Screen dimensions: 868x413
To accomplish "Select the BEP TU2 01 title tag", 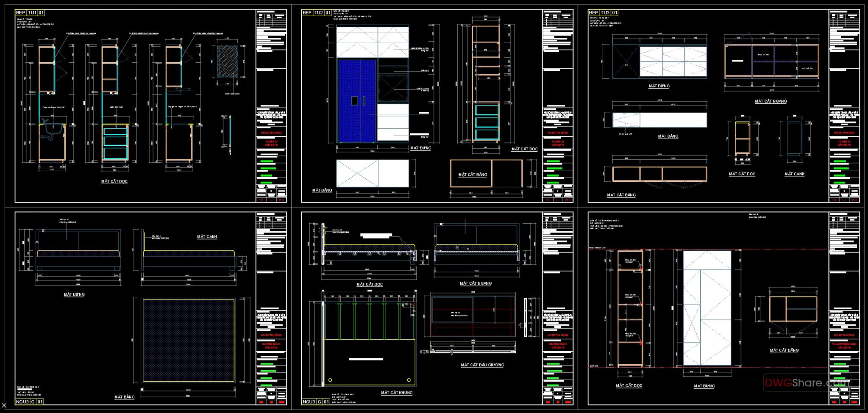I will click(x=316, y=12).
